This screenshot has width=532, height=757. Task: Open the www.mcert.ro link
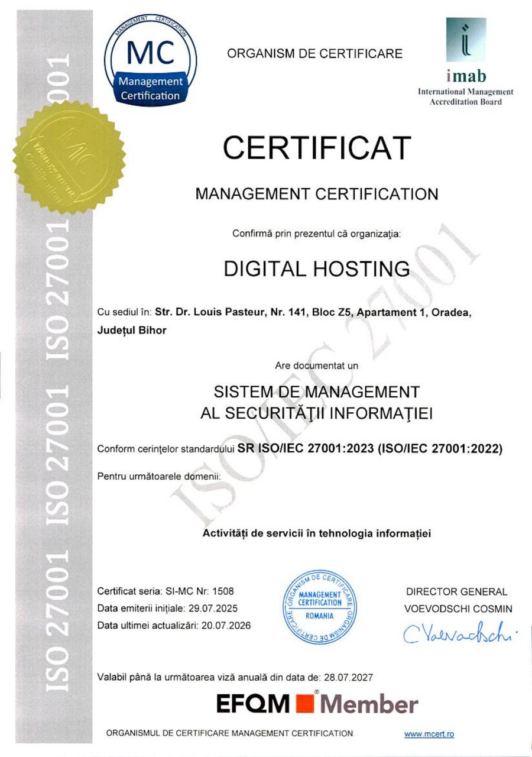[429, 734]
